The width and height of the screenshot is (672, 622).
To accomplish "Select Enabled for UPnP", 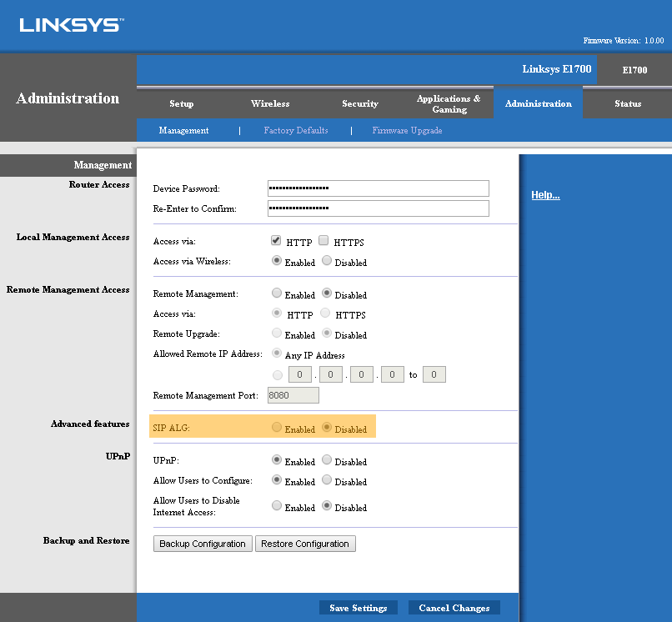I will (x=277, y=459).
